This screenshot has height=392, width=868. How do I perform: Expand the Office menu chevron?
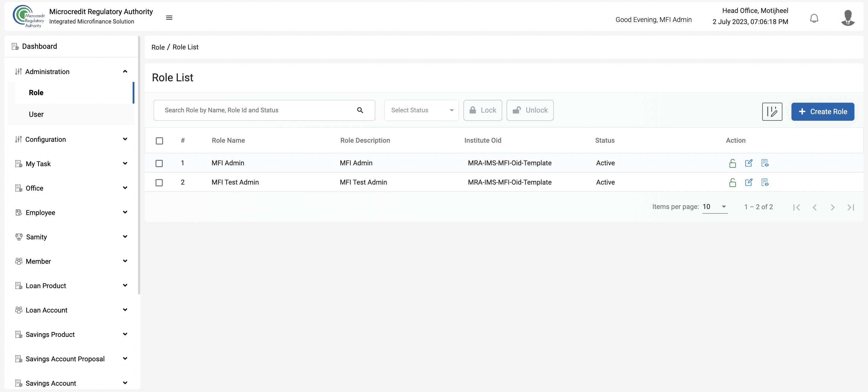pos(125,188)
